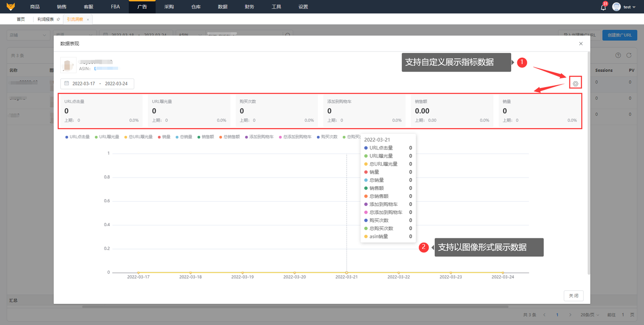Click the 数据表现 dialog title
The width and height of the screenshot is (644, 325).
tap(69, 44)
